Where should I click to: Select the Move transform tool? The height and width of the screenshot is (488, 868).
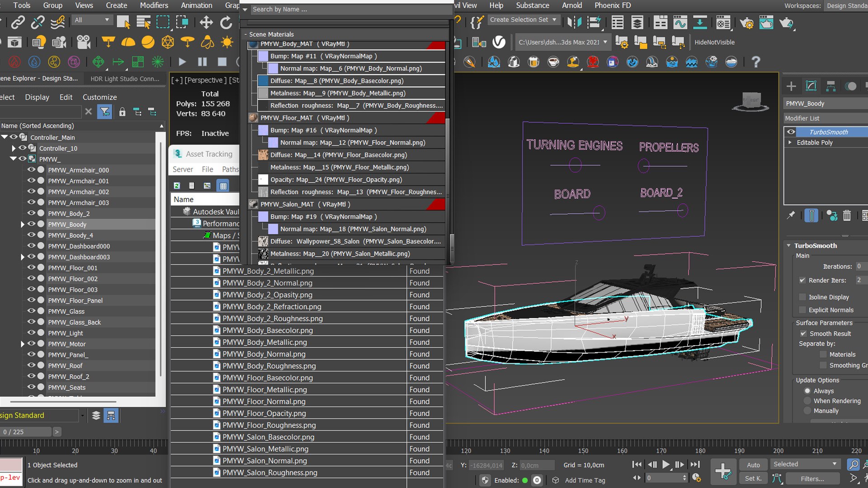[206, 22]
